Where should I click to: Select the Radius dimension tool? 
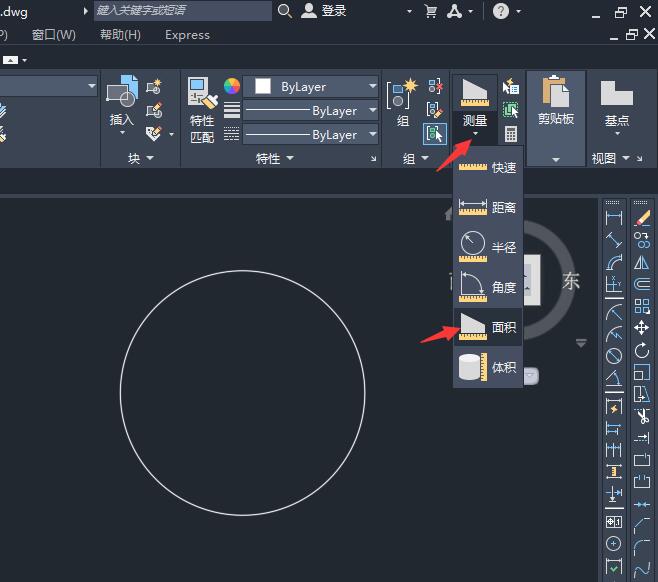click(614, 313)
